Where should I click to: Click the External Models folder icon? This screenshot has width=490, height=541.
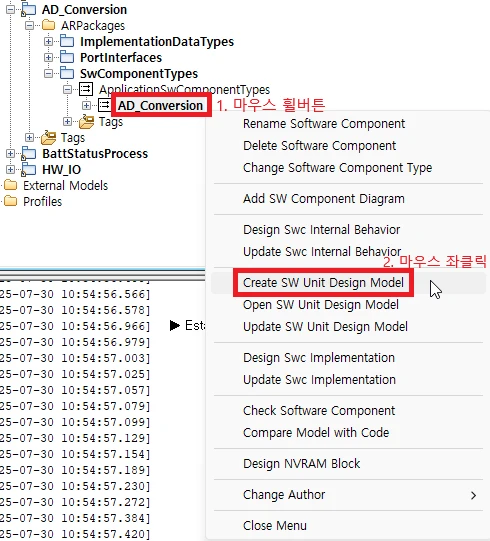(11, 185)
